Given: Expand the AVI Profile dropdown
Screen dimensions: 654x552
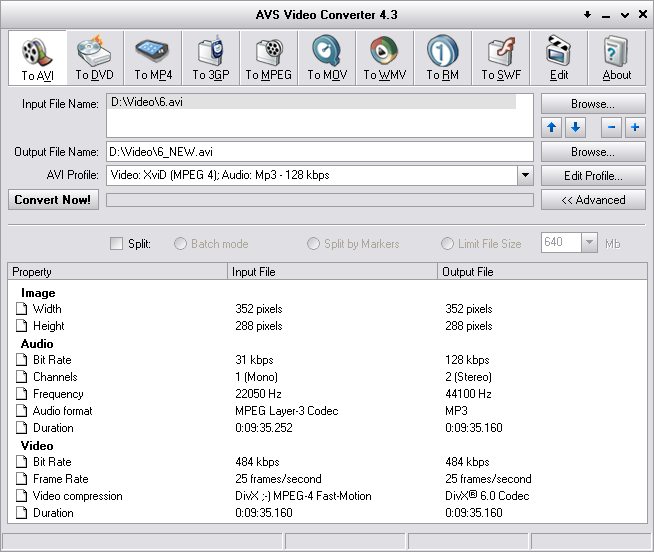Looking at the screenshot, I should click(x=525, y=176).
